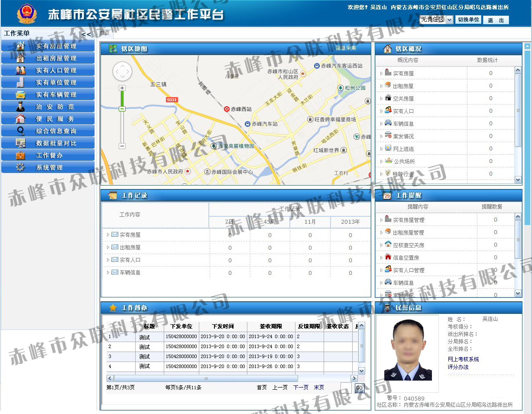532x414 pixels.
Task: Expand 应核查空关房 in 工作提醒
Action: [x=381, y=245]
